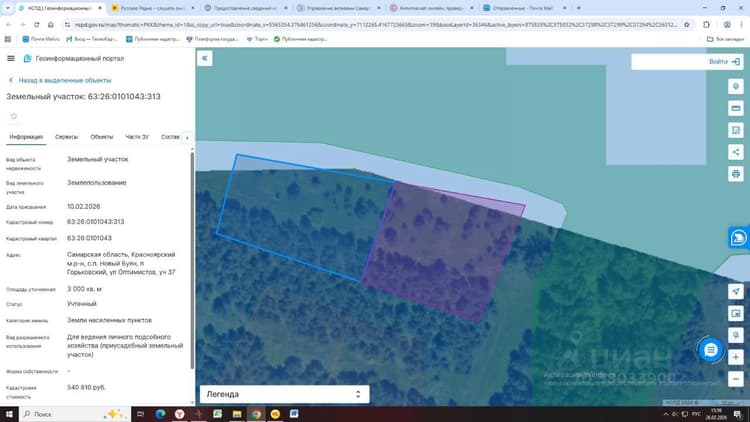Click the area value 3 000 кв. м
Screen dimensions: 750x422
(84, 289)
